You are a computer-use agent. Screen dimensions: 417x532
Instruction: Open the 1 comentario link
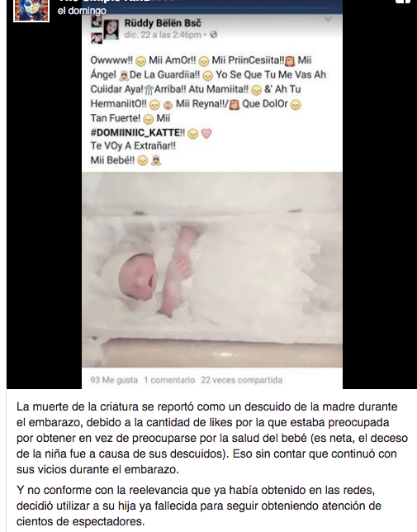coord(169,380)
